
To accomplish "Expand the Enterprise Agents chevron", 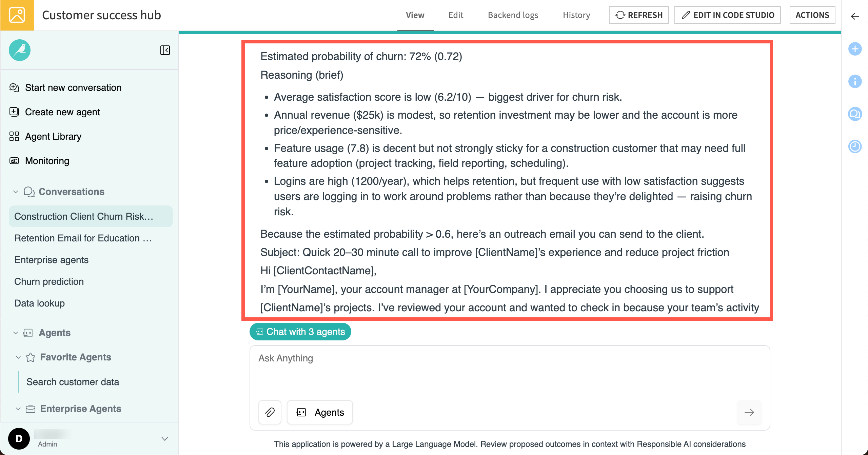I will [18, 409].
